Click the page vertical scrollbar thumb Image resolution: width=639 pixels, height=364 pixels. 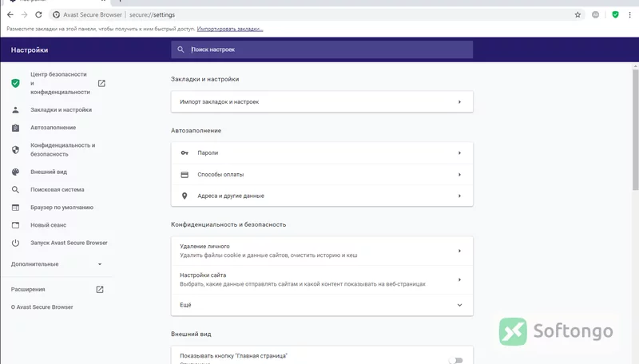pyautogui.click(x=635, y=129)
